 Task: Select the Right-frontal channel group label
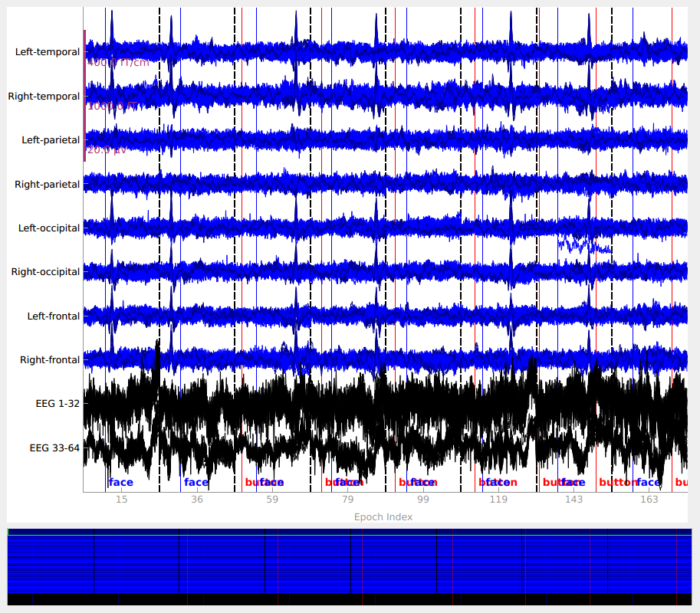click(x=50, y=360)
